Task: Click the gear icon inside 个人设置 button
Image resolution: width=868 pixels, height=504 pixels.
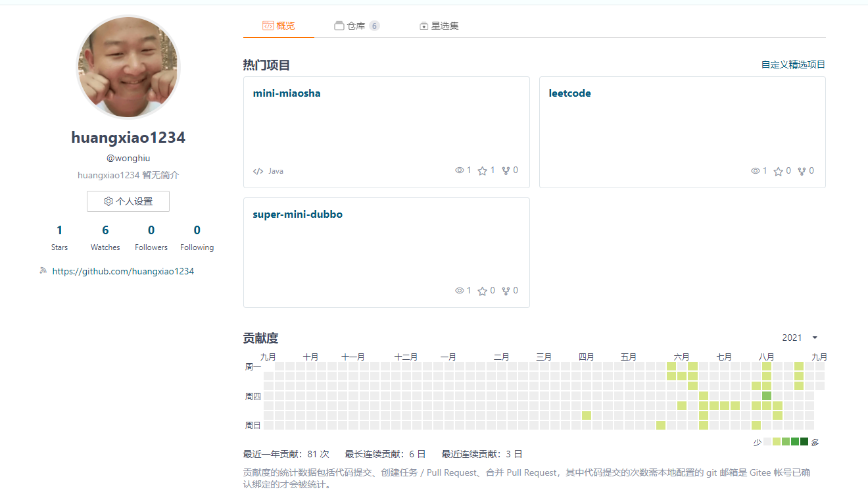Action: click(108, 201)
